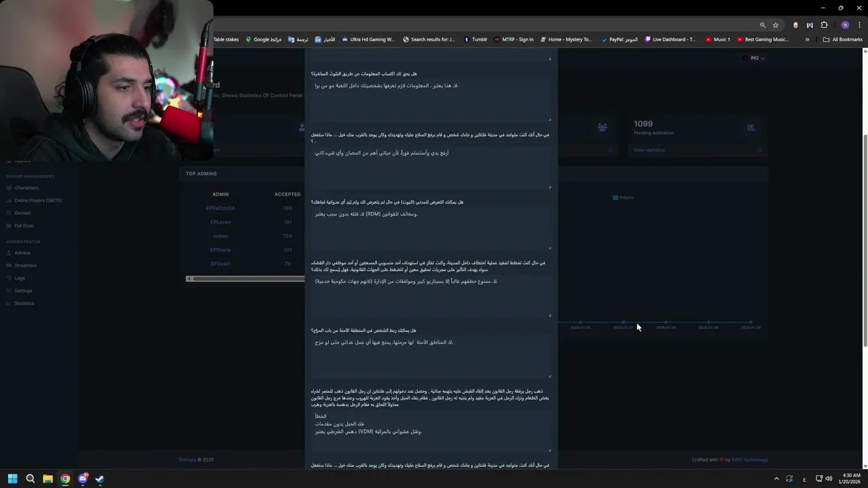Screen dimensions: 868x488
Task: Click admin EPStaria in Top Admins
Action: tap(220, 250)
